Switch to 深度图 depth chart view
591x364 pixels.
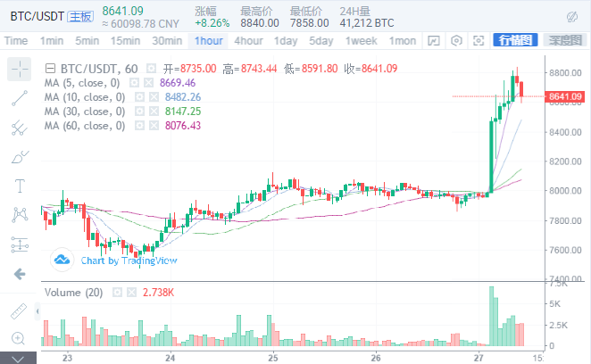[565, 40]
